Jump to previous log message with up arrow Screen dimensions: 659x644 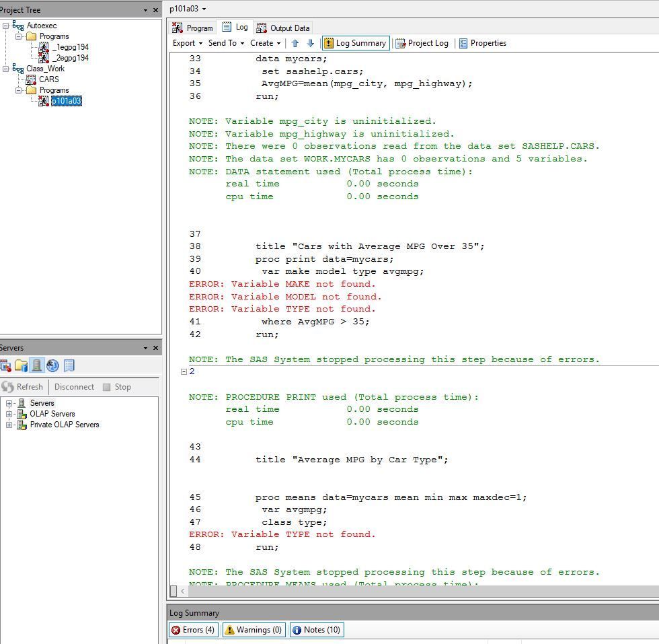click(x=295, y=43)
